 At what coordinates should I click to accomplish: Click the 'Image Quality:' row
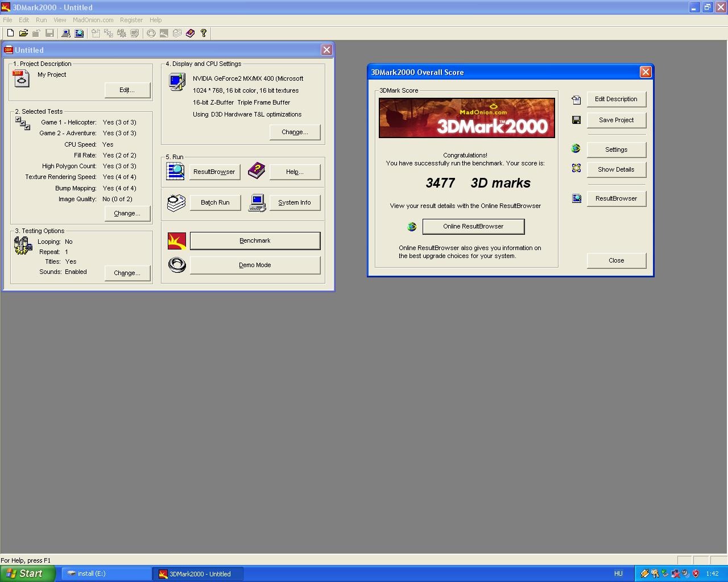[95, 199]
